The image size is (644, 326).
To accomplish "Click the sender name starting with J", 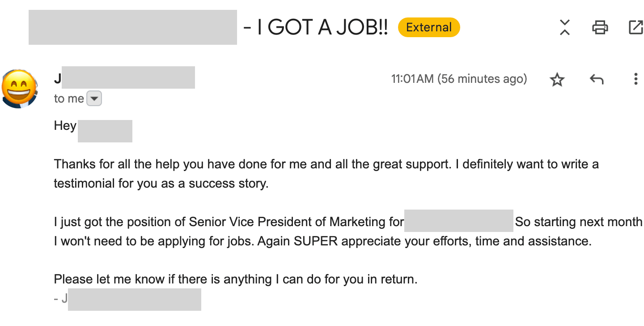I will tap(58, 79).
